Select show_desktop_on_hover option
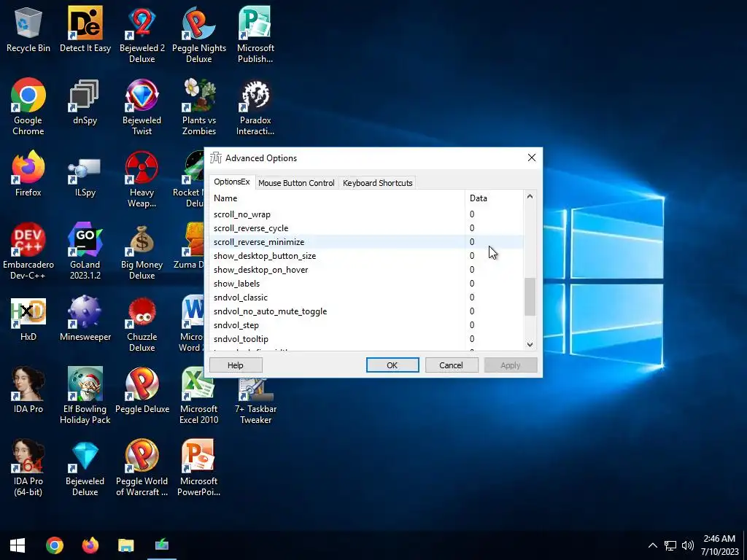Image resolution: width=747 pixels, height=560 pixels. coord(366,270)
